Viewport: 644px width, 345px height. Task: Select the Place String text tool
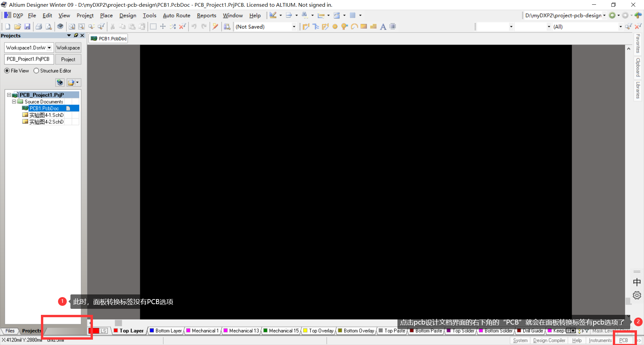coord(383,26)
